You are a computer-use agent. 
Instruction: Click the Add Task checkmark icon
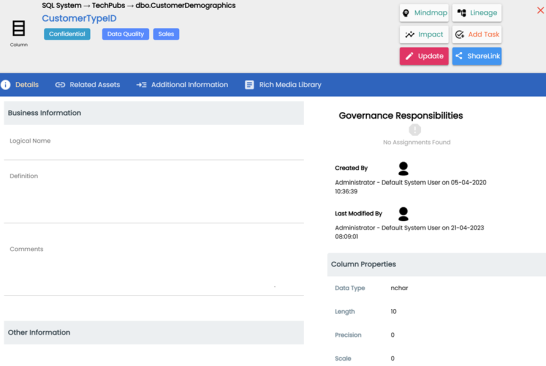point(460,34)
